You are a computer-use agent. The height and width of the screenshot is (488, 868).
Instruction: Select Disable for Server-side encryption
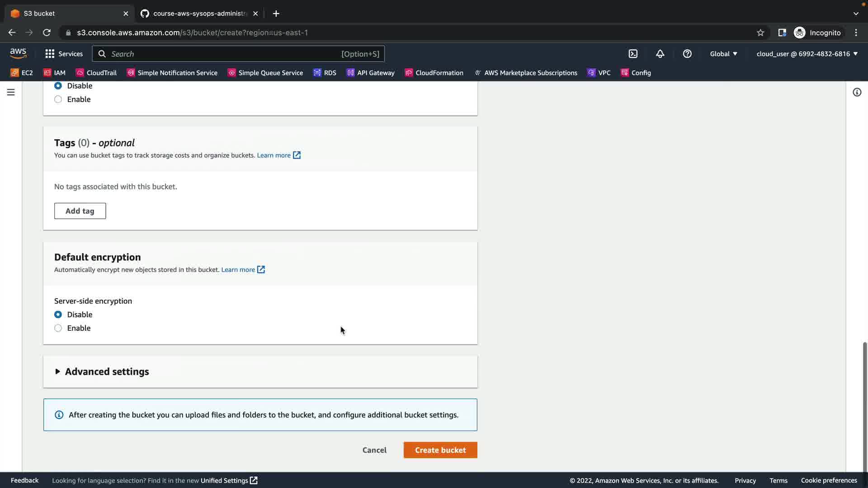click(58, 314)
